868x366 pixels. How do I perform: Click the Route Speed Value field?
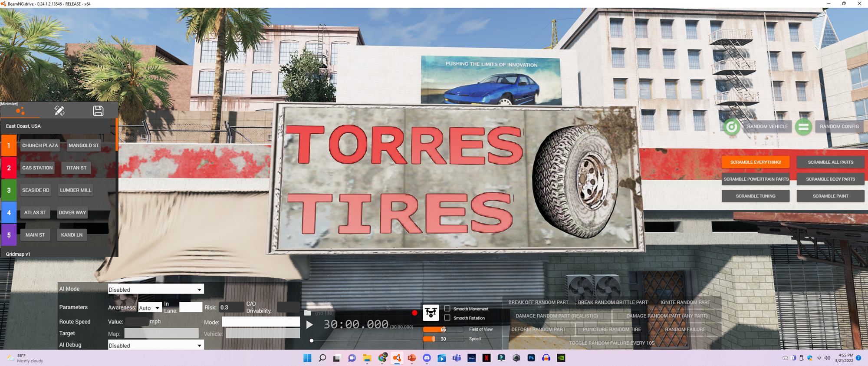click(x=137, y=322)
